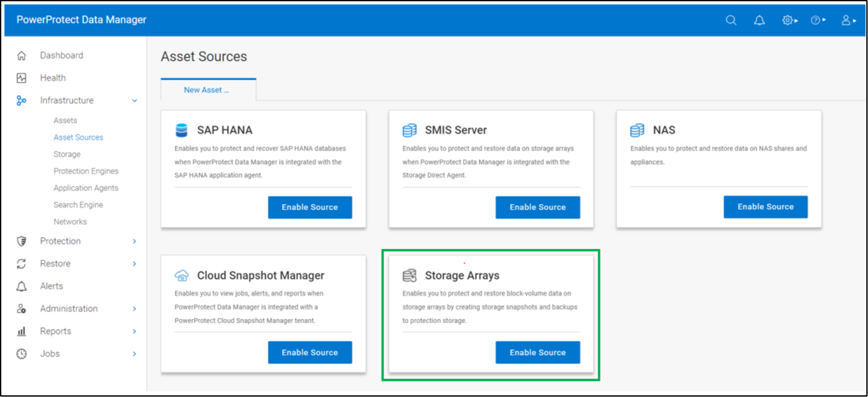
Task: Open the user account menu
Action: click(x=849, y=20)
